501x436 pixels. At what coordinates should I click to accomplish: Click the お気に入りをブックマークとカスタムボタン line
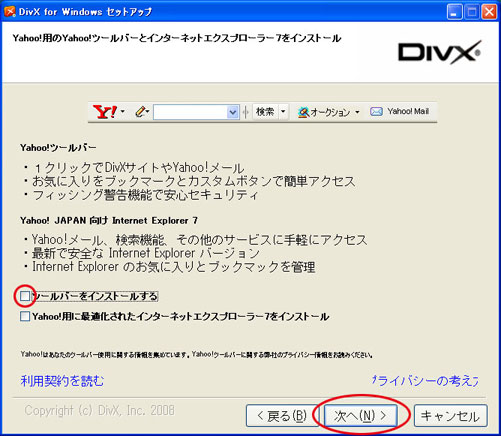190,181
